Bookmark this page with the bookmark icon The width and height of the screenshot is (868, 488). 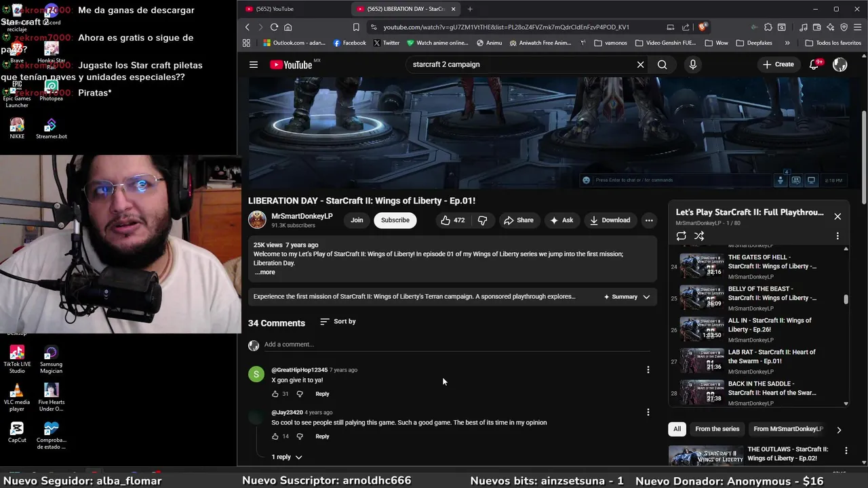(356, 27)
